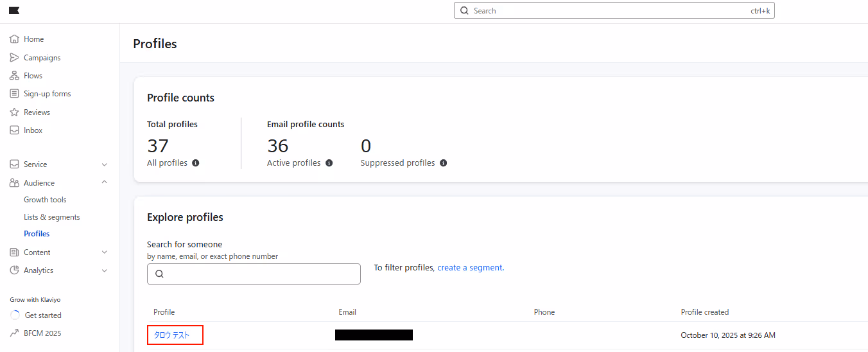Image resolution: width=868 pixels, height=352 pixels.
Task: Expand the Service section chevron
Action: click(x=105, y=164)
